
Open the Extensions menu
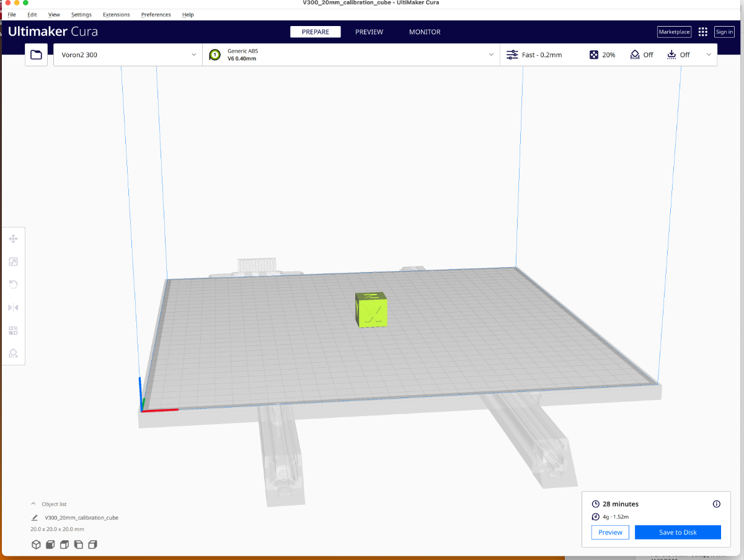(117, 14)
